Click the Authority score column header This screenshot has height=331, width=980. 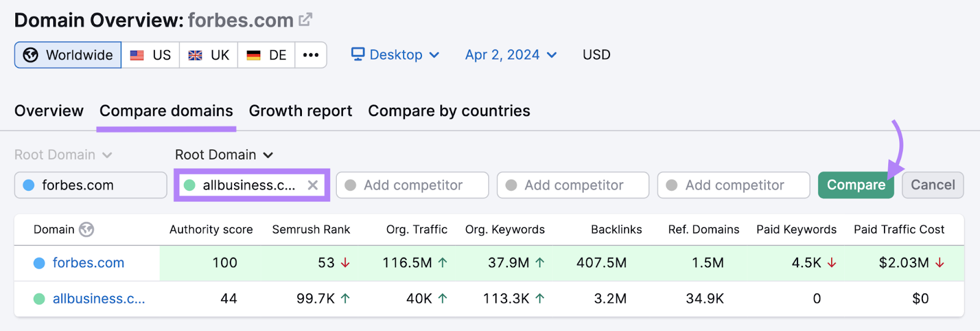pos(211,230)
